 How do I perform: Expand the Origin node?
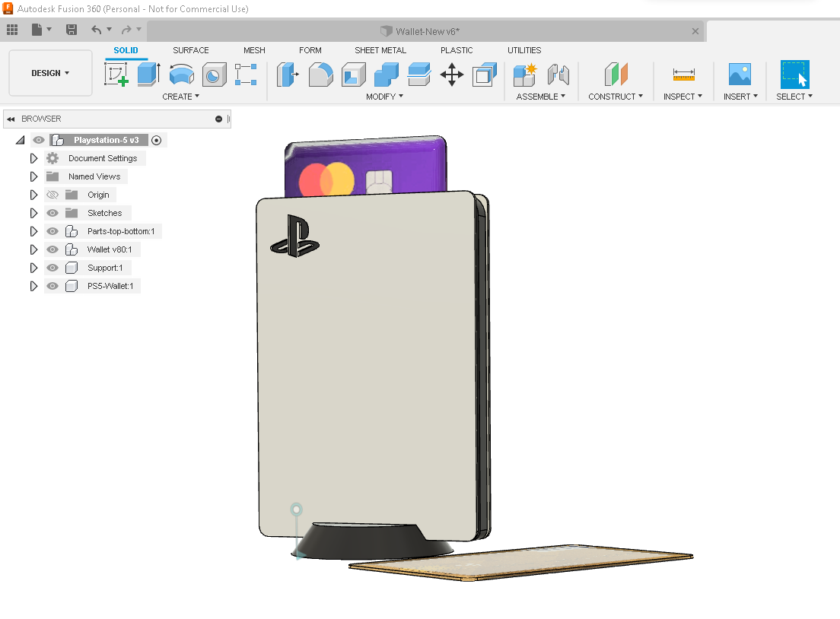coord(33,195)
